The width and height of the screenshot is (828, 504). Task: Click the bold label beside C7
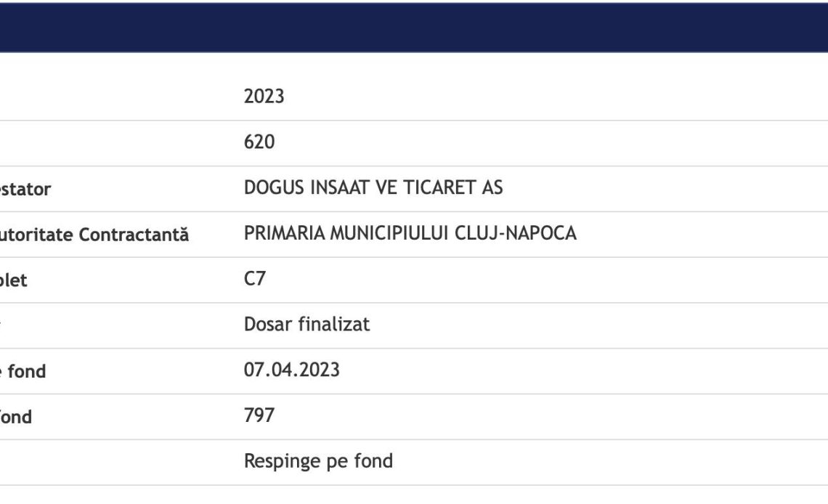tap(13, 280)
